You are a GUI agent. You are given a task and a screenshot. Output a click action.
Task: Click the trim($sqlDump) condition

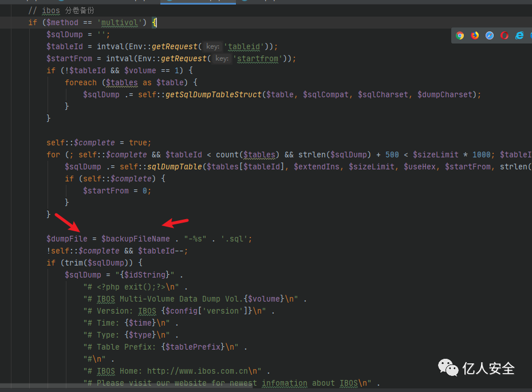99,263
